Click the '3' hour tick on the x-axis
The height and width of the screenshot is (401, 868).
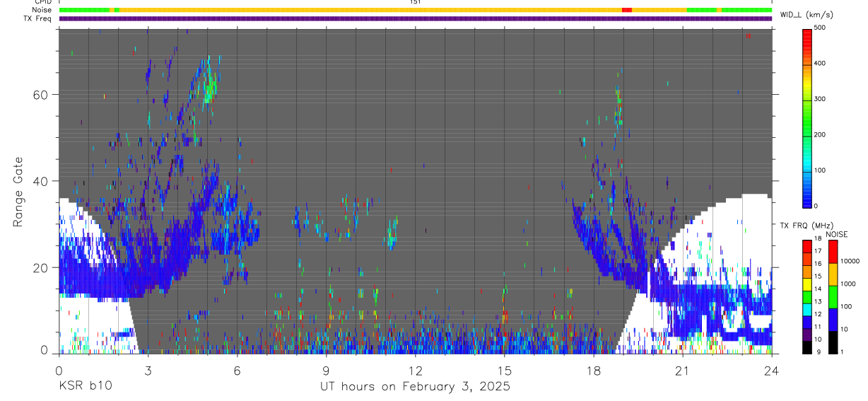pyautogui.click(x=148, y=370)
